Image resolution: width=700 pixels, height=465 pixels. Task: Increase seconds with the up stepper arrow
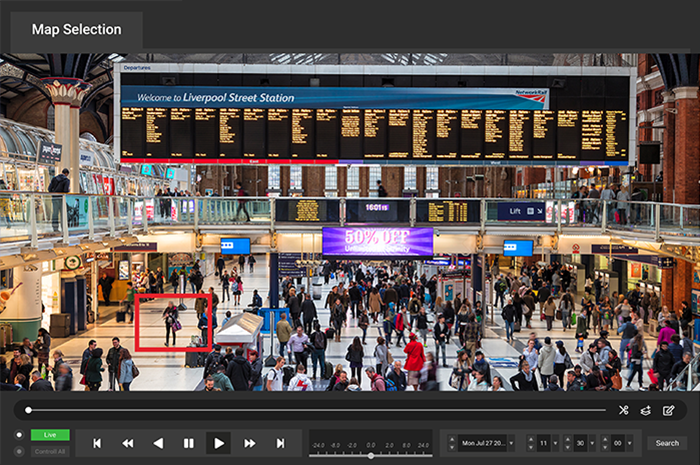coord(605,440)
